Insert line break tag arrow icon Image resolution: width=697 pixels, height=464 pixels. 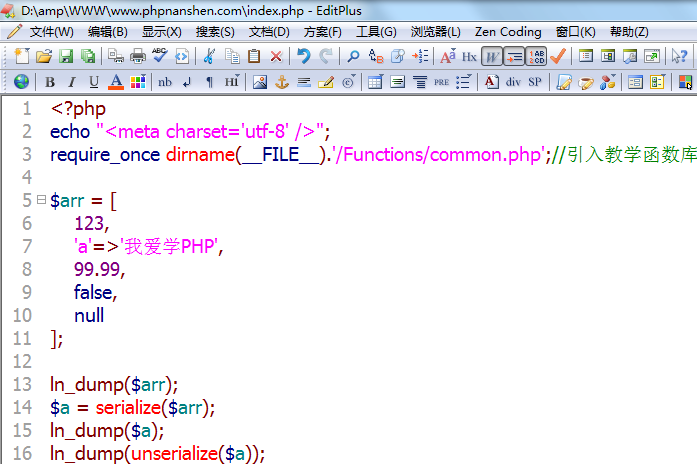point(187,82)
